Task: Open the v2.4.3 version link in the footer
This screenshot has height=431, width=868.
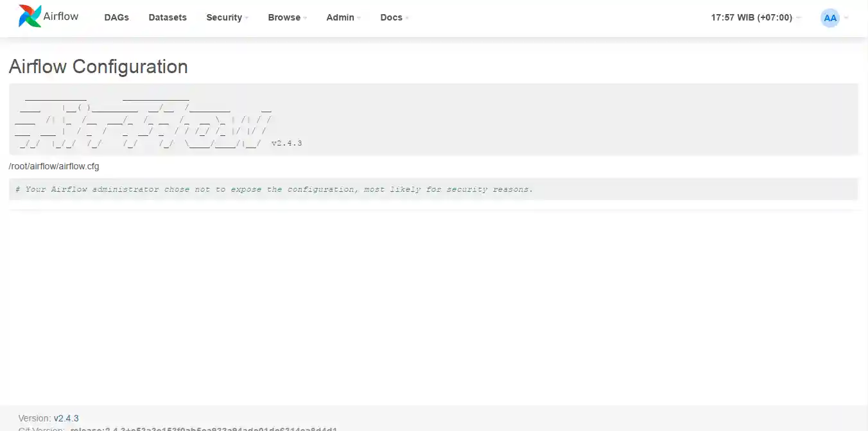Action: coord(66,418)
